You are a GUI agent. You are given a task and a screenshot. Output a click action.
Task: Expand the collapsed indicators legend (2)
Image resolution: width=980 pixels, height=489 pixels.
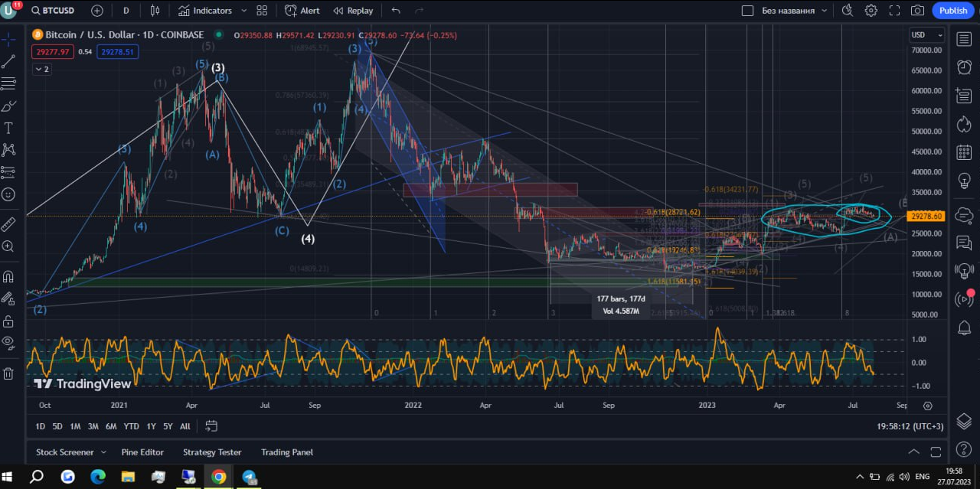pyautogui.click(x=41, y=69)
